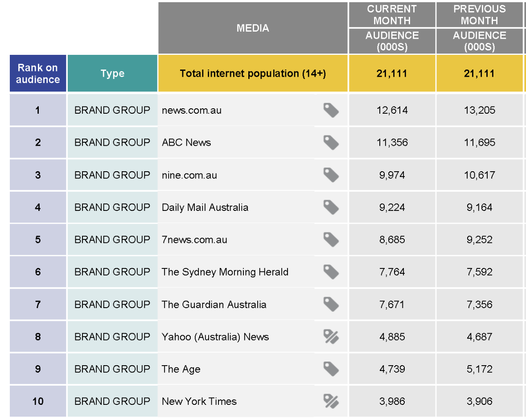Select the tag icon next to The Age
Image resolution: width=526 pixels, height=420 pixels.
(x=331, y=369)
